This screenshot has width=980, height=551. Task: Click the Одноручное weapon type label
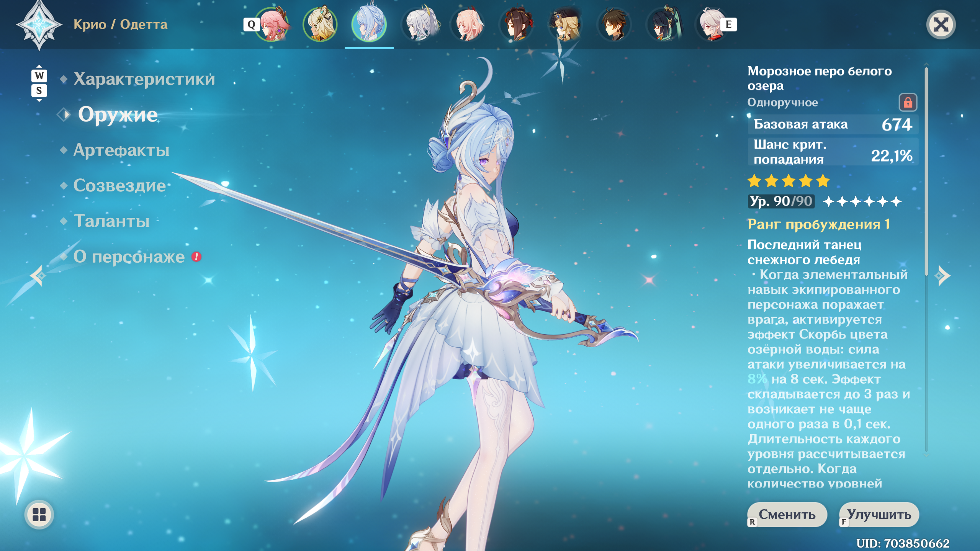click(782, 102)
